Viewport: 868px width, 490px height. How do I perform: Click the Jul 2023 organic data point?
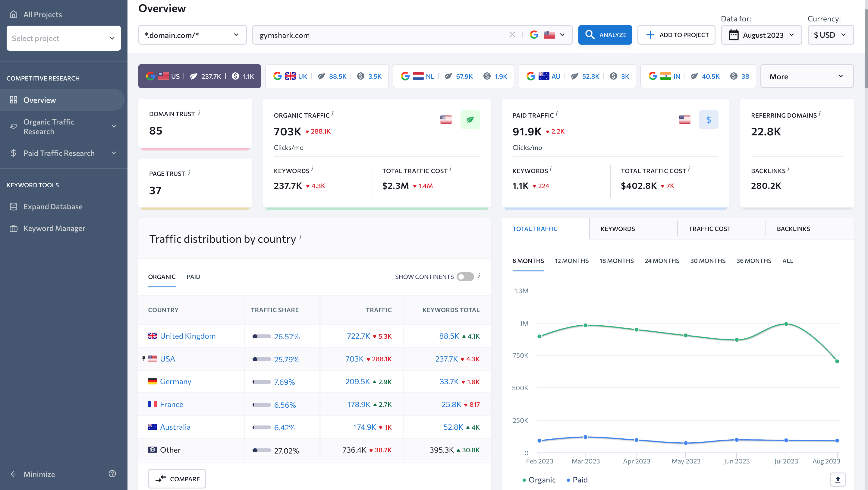(x=786, y=324)
